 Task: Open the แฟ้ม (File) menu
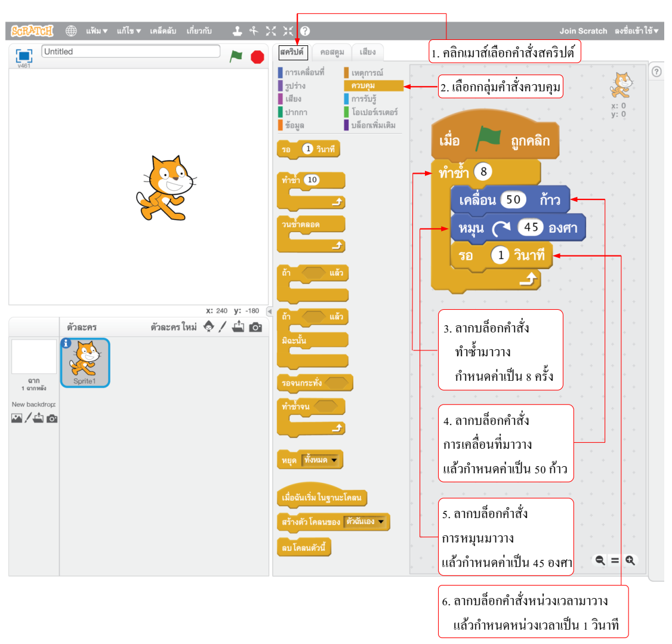[96, 31]
